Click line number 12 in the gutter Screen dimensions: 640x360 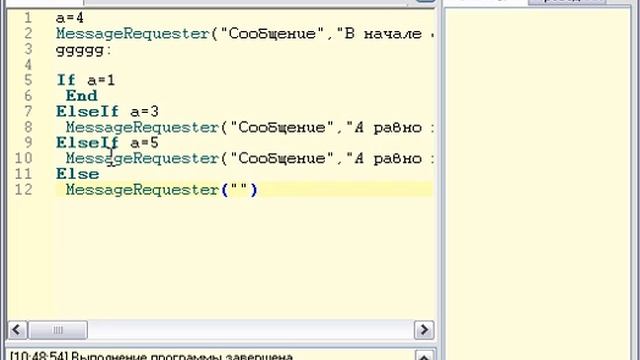pyautogui.click(x=24, y=190)
